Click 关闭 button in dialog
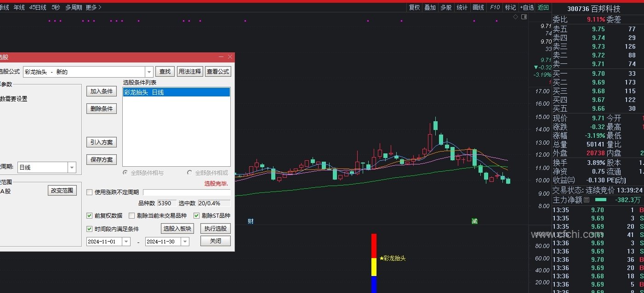644x293 pixels. tap(216, 241)
